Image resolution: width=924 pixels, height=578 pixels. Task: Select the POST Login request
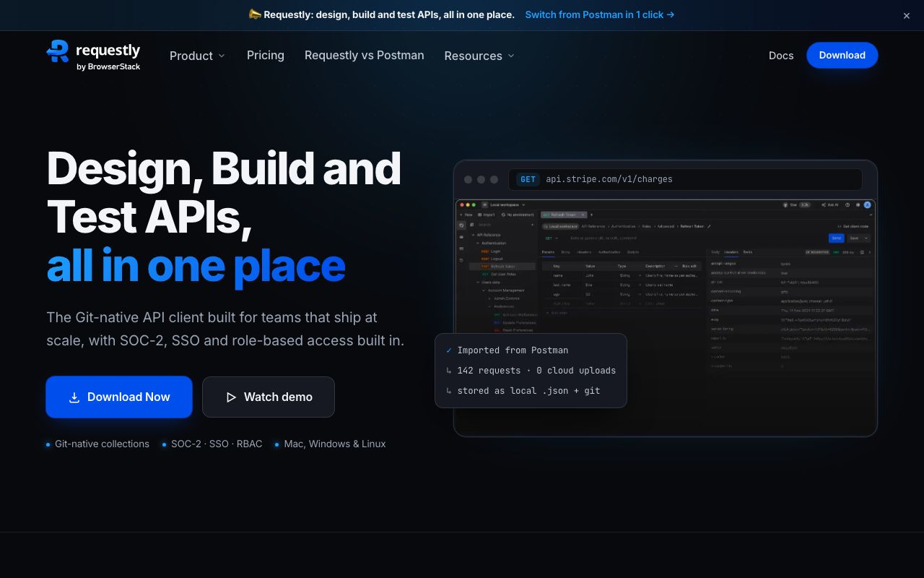pos(491,251)
